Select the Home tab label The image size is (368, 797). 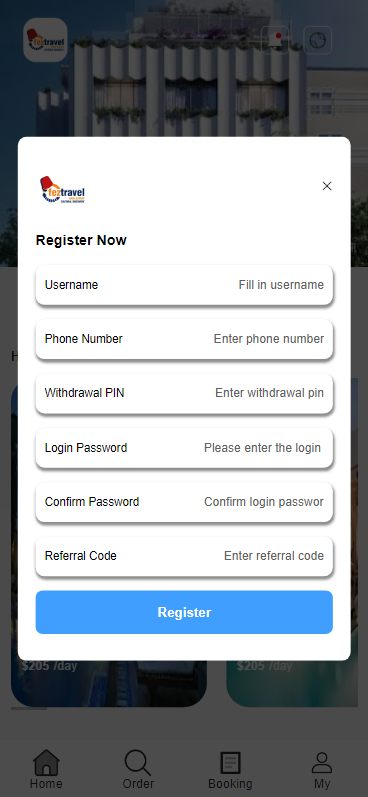click(x=46, y=784)
